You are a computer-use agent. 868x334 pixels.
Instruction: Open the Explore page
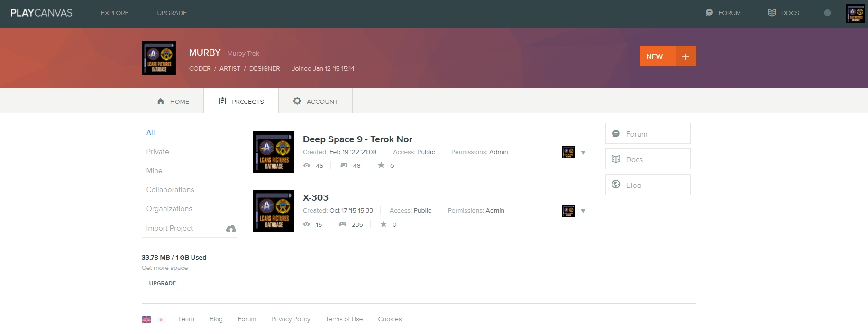(115, 13)
